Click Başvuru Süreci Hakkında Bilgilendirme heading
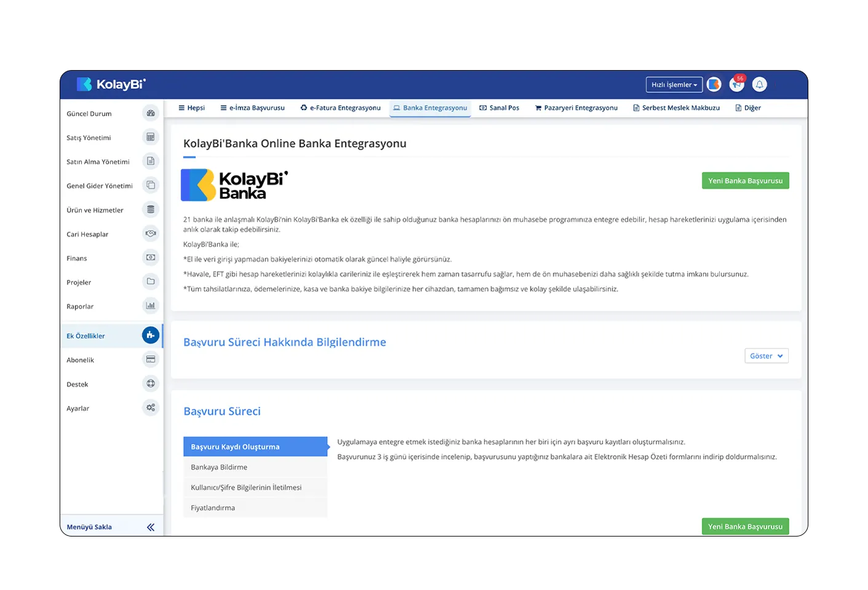Image resolution: width=868 pixels, height=590 pixels. [285, 342]
